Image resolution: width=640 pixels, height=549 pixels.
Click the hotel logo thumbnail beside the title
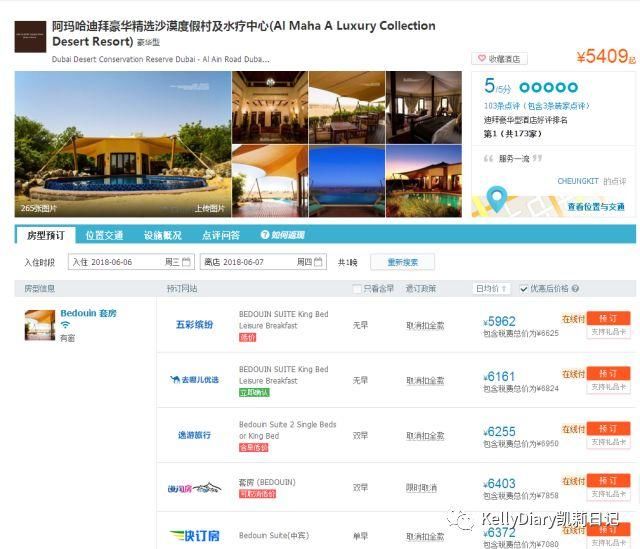[30, 37]
